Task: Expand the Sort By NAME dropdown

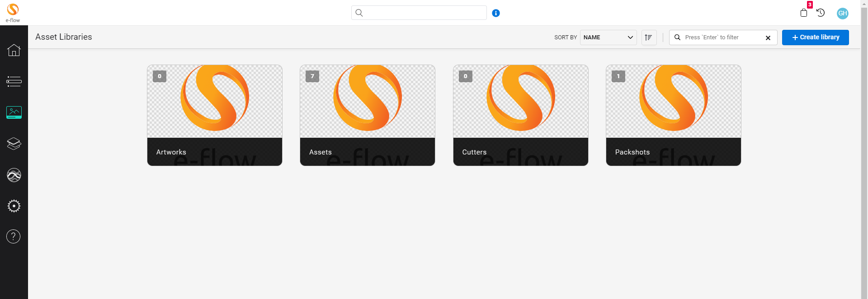Action: (608, 37)
